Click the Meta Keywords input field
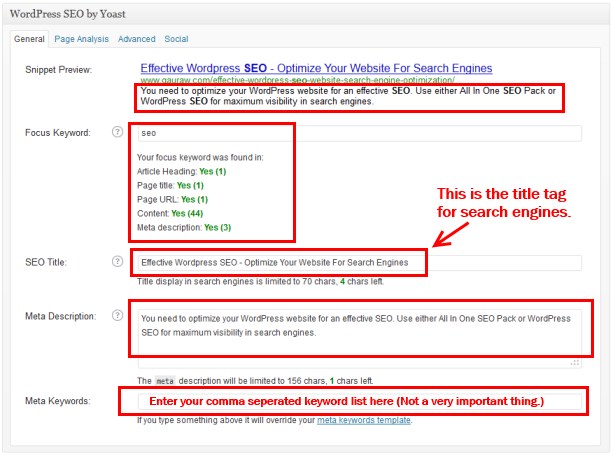Viewport: 613px width, 456px height. pyautogui.click(x=360, y=402)
